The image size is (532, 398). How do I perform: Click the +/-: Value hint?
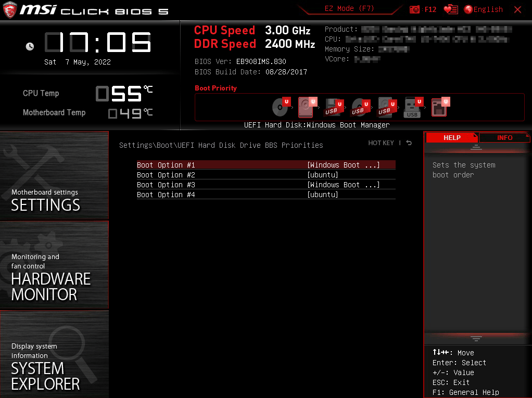[453, 373]
